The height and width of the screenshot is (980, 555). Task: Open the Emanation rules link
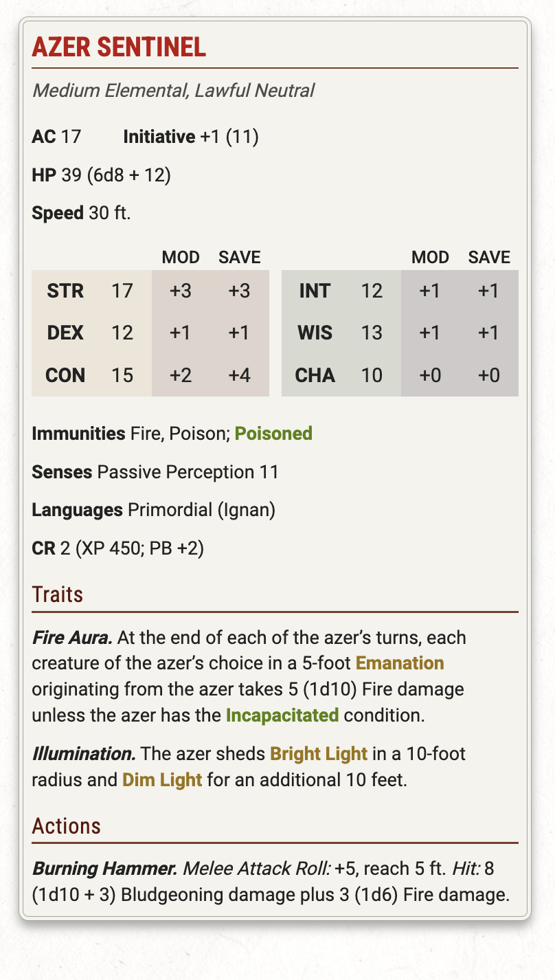point(400,663)
